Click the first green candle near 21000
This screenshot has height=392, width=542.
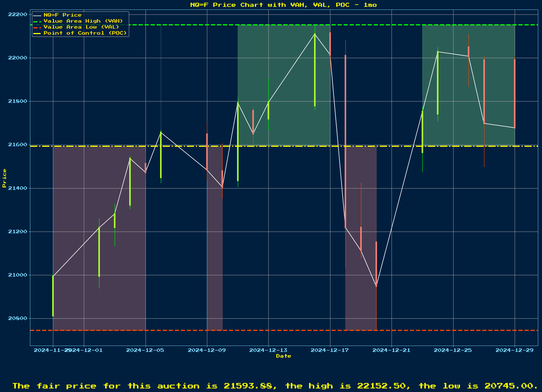click(x=53, y=296)
